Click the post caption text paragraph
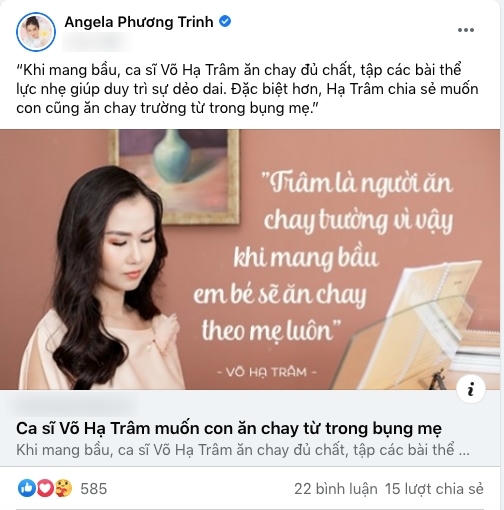This screenshot has height=510, width=504. 247,89
